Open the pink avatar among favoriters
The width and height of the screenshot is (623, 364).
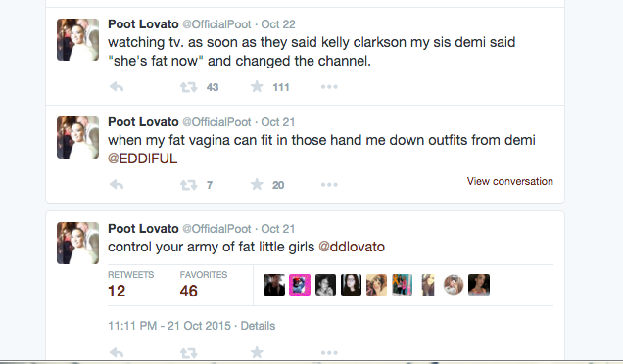click(300, 285)
